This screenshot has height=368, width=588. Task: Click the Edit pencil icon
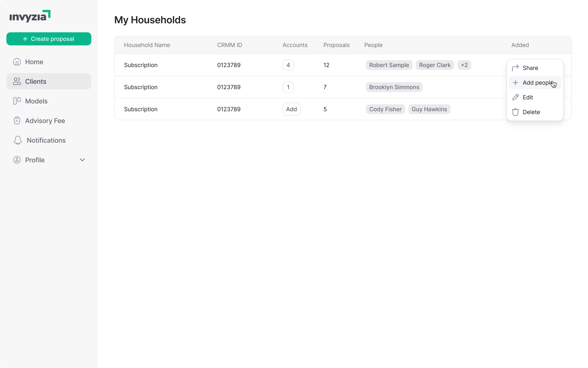click(516, 97)
